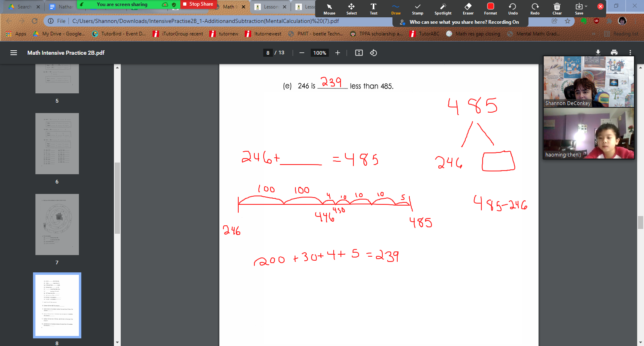Open My Drive - Google bookmark

[x=59, y=34]
